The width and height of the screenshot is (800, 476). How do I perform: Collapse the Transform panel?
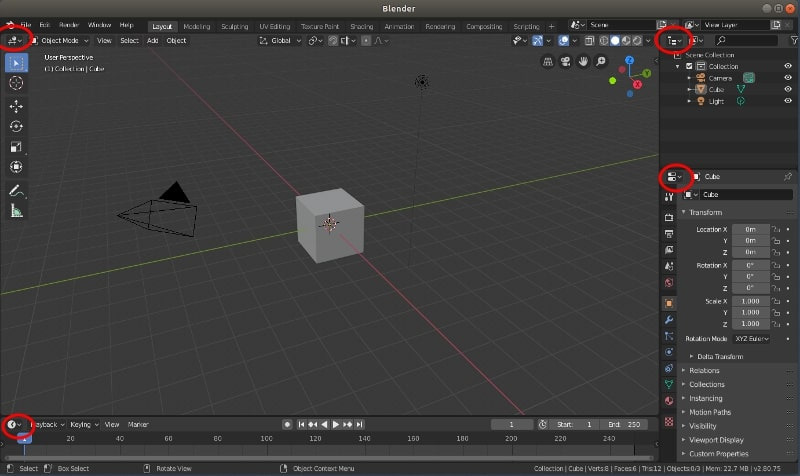[x=706, y=212]
